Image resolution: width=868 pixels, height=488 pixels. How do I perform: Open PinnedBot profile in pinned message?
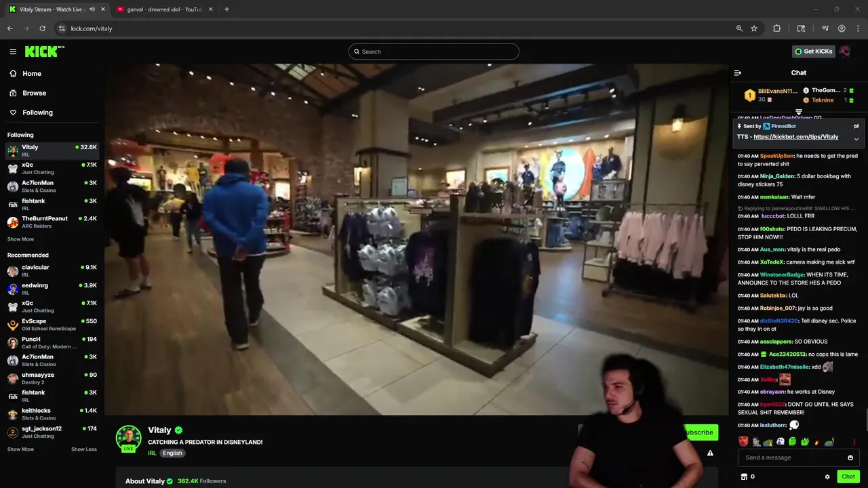tap(779, 126)
